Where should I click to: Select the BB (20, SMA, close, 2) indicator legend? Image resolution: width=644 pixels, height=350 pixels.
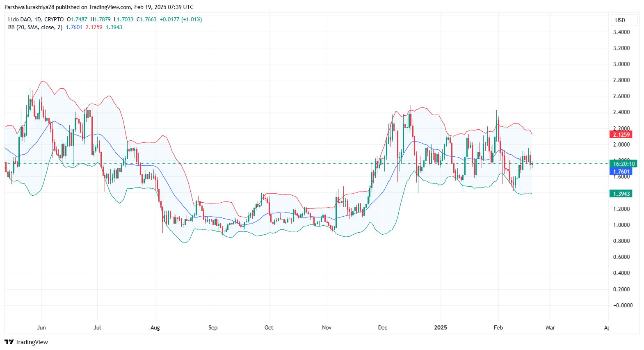pyautogui.click(x=35, y=27)
